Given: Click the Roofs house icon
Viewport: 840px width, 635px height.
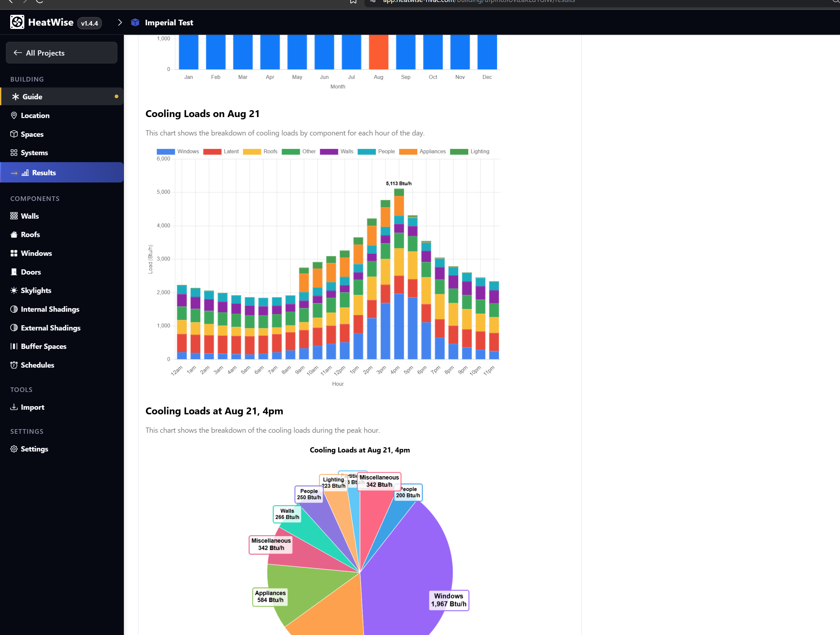Looking at the screenshot, I should [x=14, y=234].
